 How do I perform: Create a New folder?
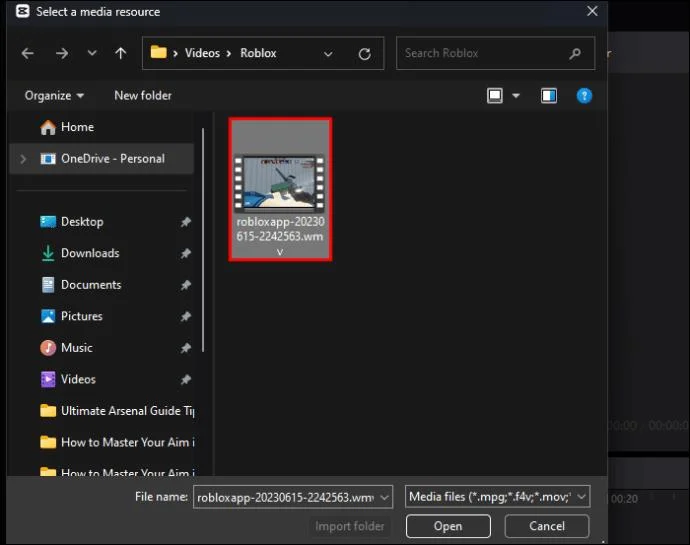[x=143, y=96]
